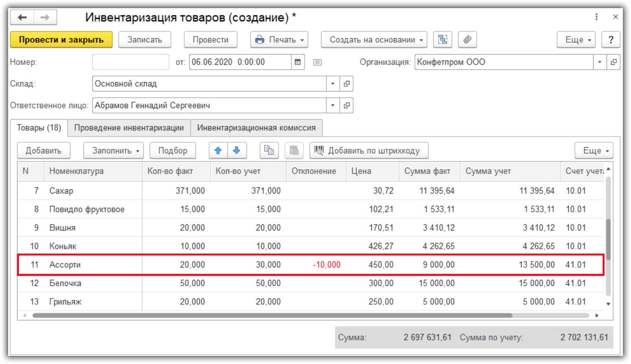
Task: Select the Сахар row
Action: point(311,191)
